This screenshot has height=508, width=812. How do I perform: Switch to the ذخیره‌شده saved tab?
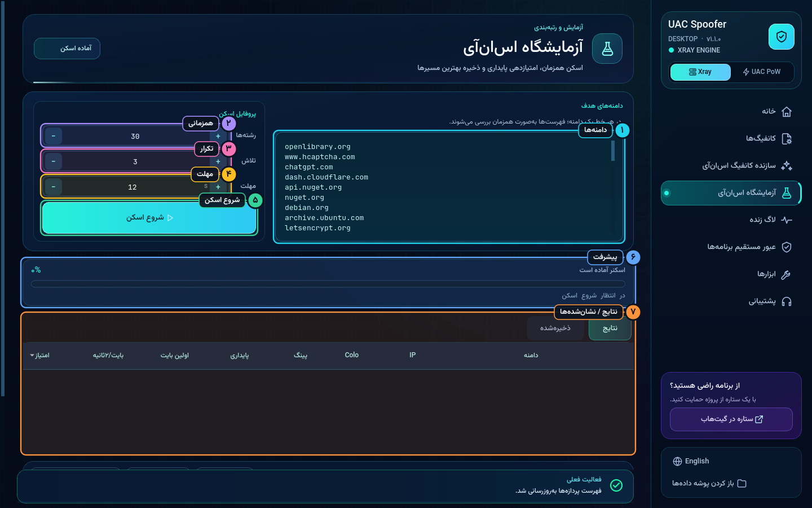(555, 329)
